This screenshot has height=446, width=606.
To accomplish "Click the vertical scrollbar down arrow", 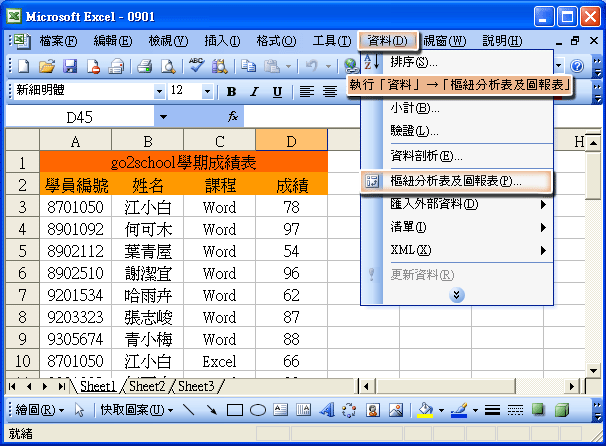I will click(x=593, y=370).
